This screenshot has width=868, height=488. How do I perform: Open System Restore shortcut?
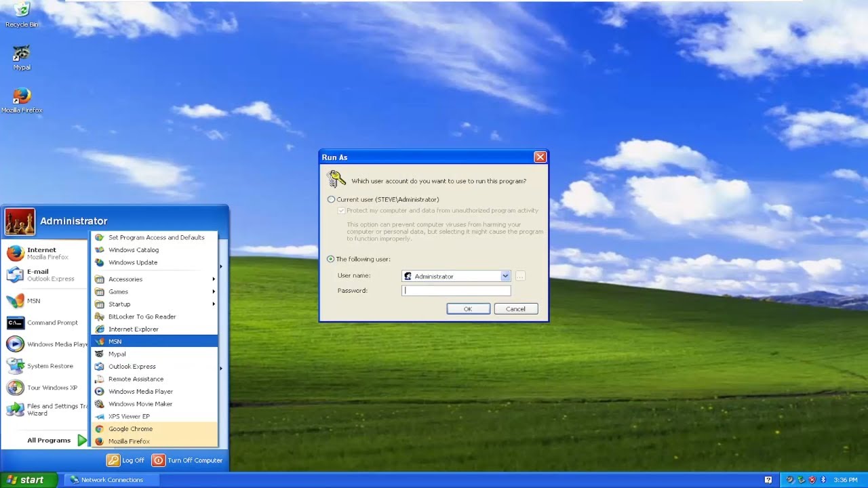tap(45, 366)
